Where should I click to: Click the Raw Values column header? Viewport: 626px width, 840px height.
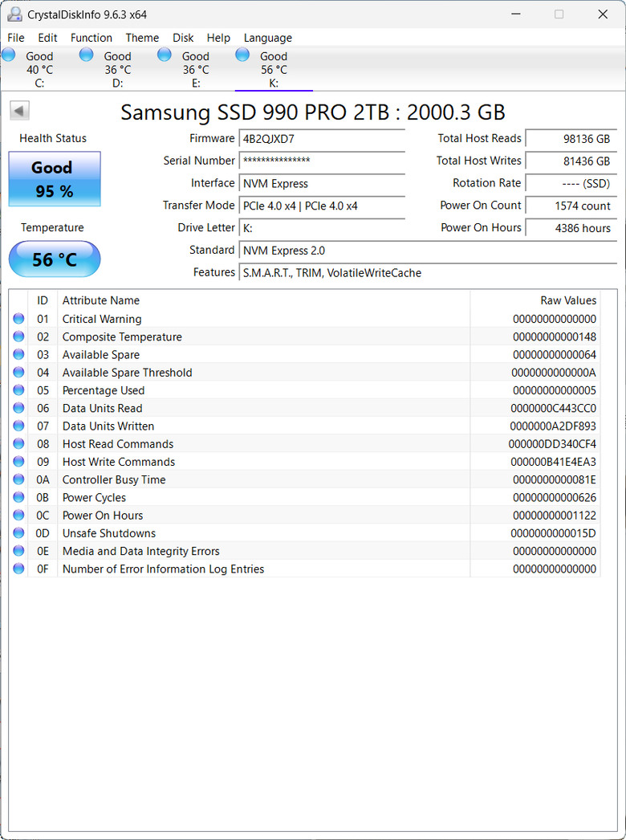click(x=535, y=300)
